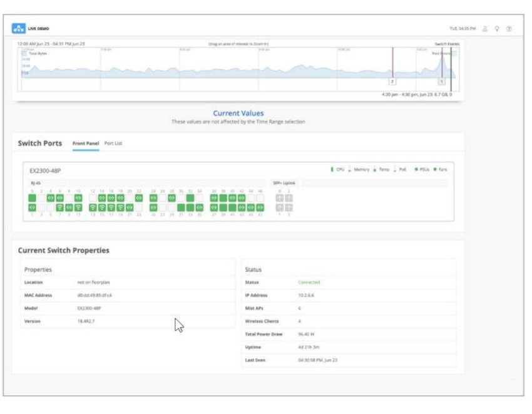Open the Live Demo logo icon
The height and width of the screenshot is (414, 532).
19,28
